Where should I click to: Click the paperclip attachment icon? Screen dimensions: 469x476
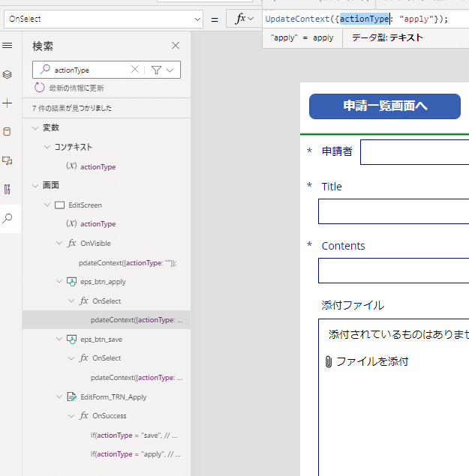(x=329, y=362)
